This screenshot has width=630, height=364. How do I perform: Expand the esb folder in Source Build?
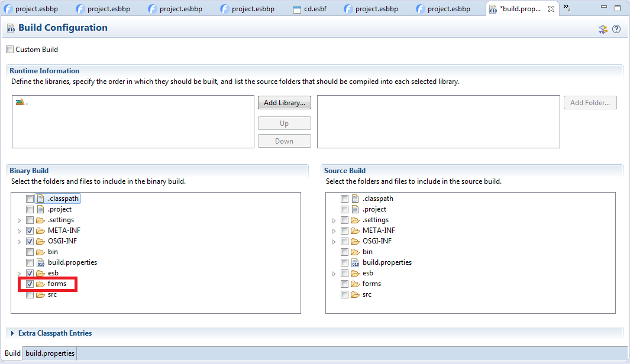334,274
